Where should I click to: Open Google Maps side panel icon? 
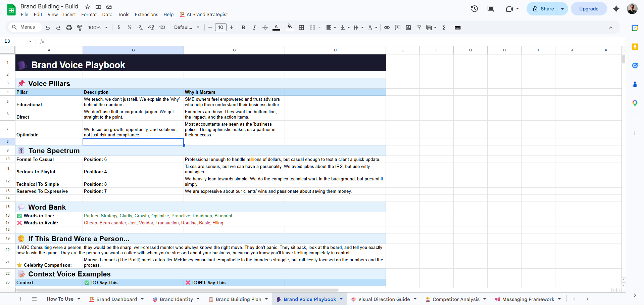click(x=635, y=103)
